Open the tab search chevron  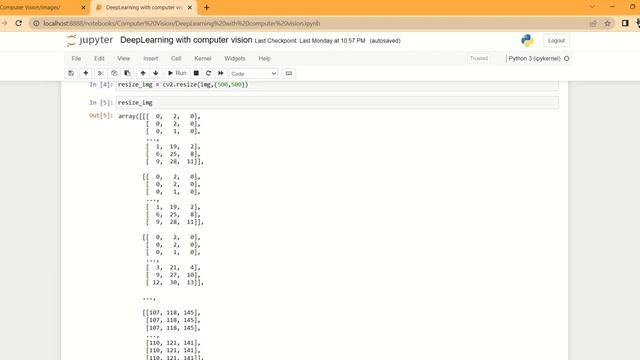click(x=592, y=7)
